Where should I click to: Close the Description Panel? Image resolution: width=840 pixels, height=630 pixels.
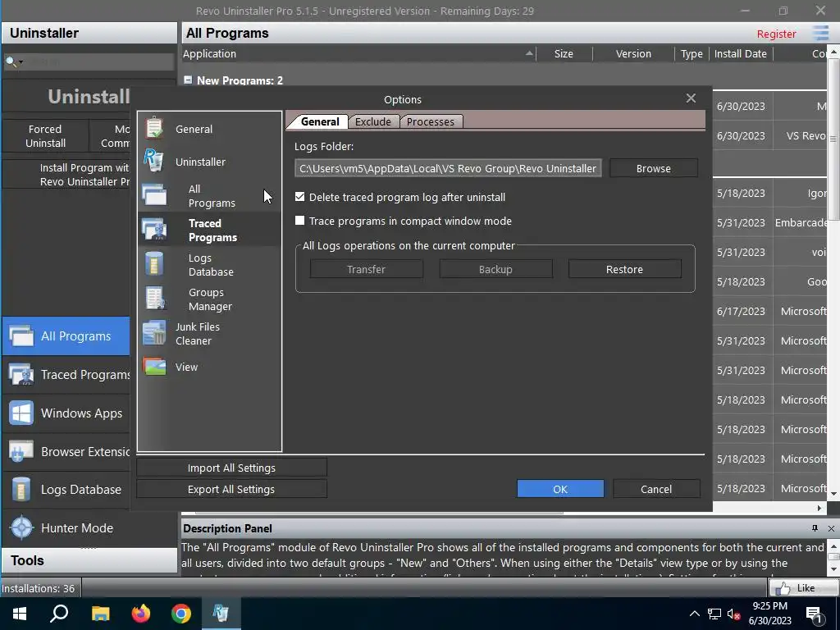point(831,528)
